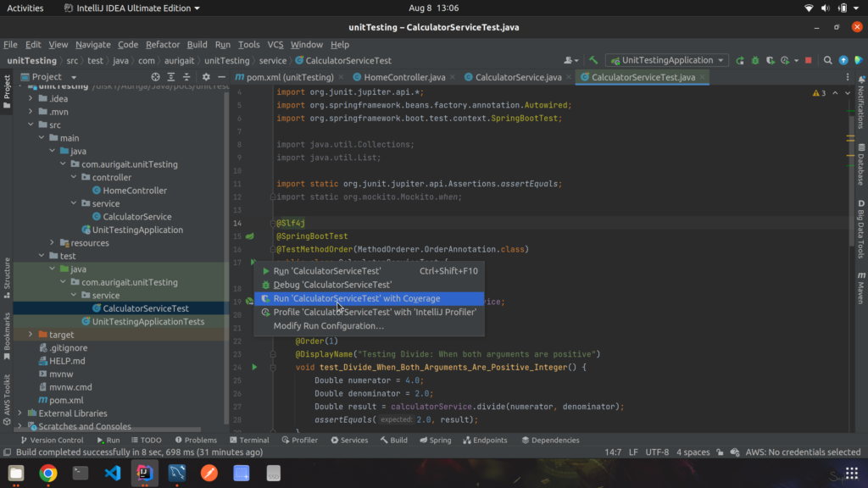Select HELP.md file in the tree
This screenshot has height=488, width=868.
pos(67,361)
